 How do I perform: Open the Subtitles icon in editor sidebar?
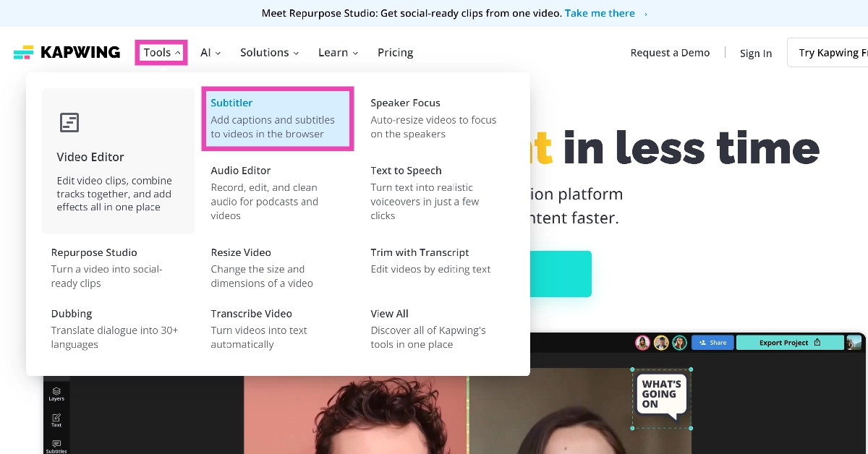tap(56, 445)
